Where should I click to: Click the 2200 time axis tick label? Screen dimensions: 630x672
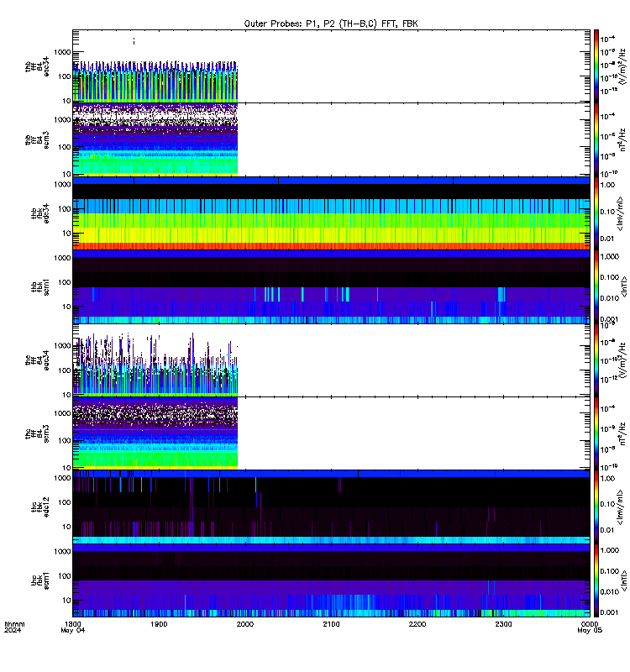(x=417, y=624)
